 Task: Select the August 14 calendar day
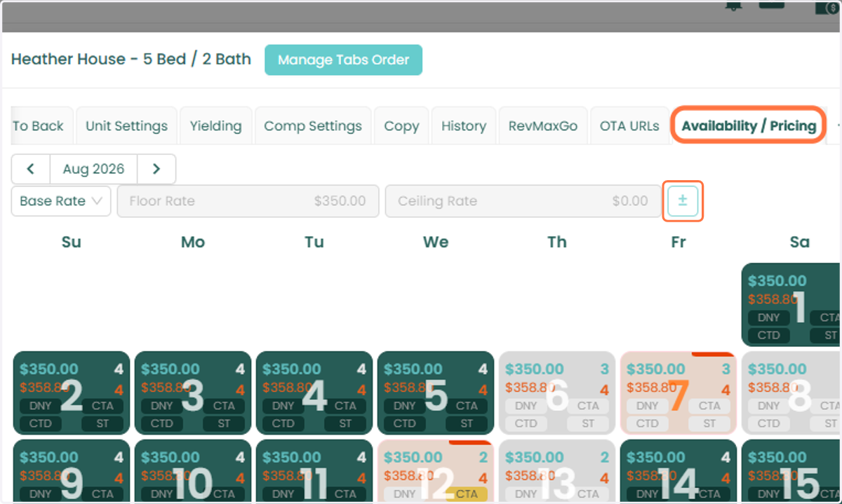679,471
